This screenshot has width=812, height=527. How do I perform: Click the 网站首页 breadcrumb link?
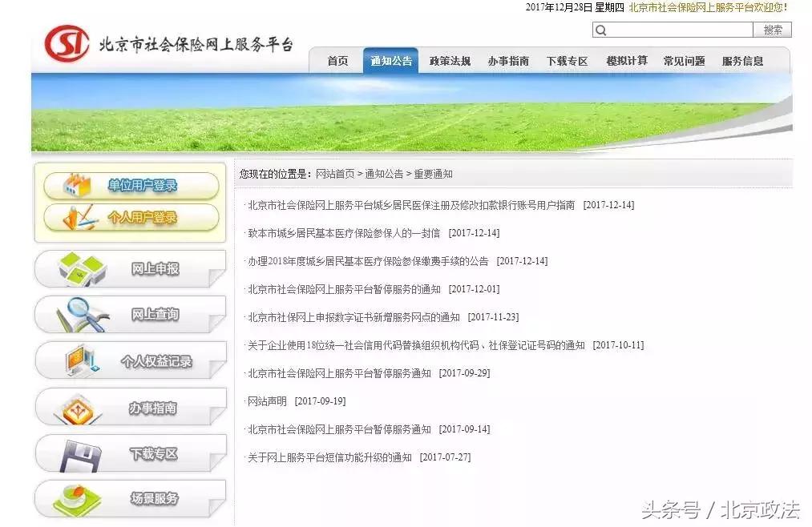[331, 174]
